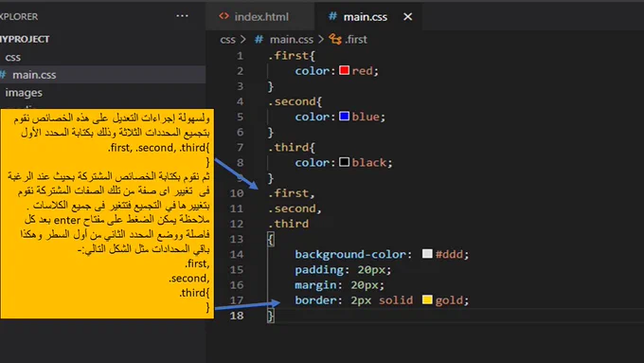Expand the css folder in Explorer
Viewport: 644px width, 363px height.
pos(12,57)
